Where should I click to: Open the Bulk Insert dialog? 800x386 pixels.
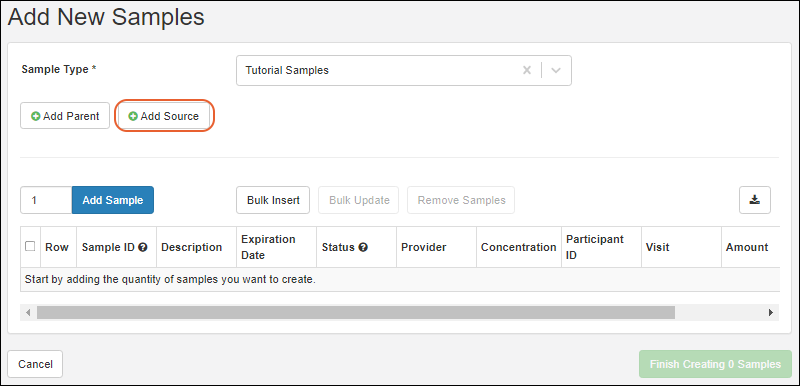(273, 200)
